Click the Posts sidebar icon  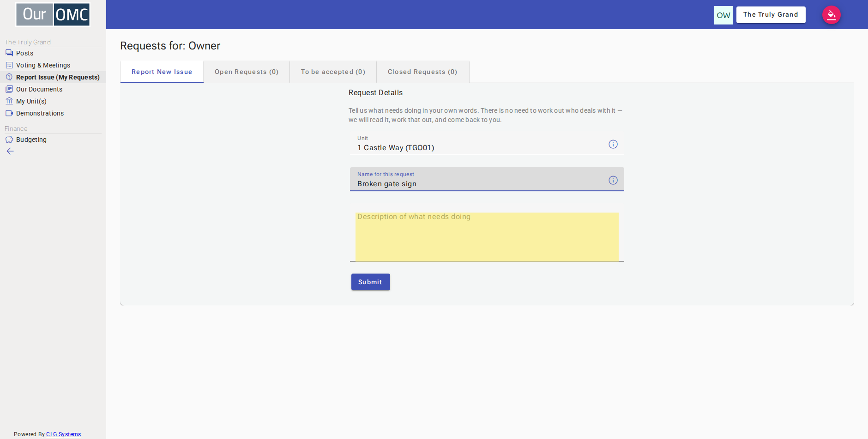(x=9, y=53)
